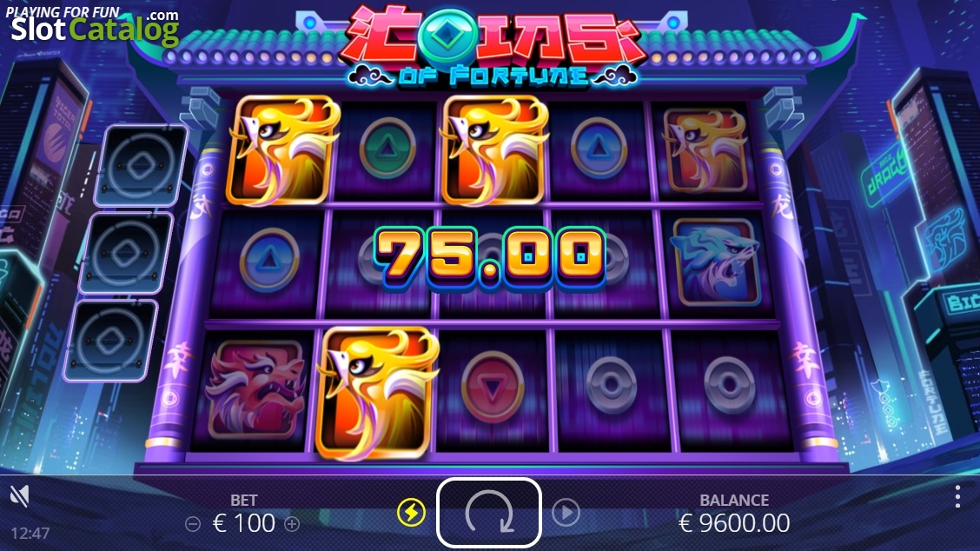Start autoplay with the play icon
This screenshot has width=980, height=551.
pos(566,512)
